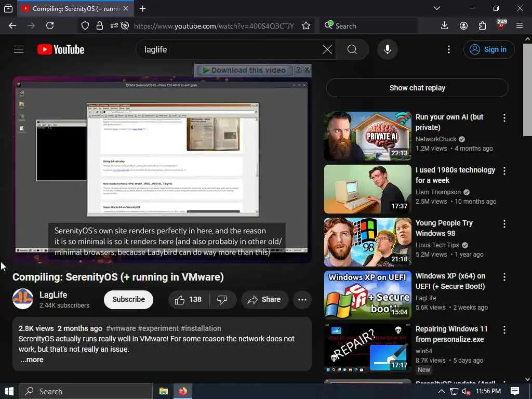
Task: Open Firefox account icon
Action: [x=463, y=26]
